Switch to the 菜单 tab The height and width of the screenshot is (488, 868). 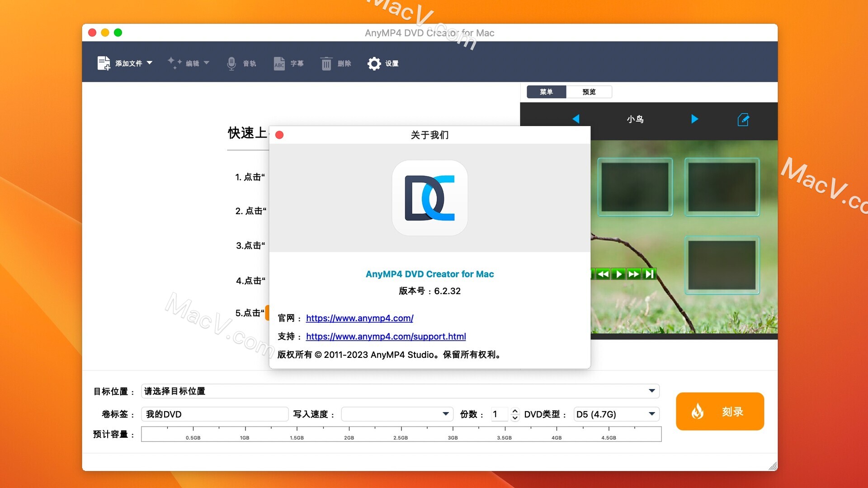546,92
